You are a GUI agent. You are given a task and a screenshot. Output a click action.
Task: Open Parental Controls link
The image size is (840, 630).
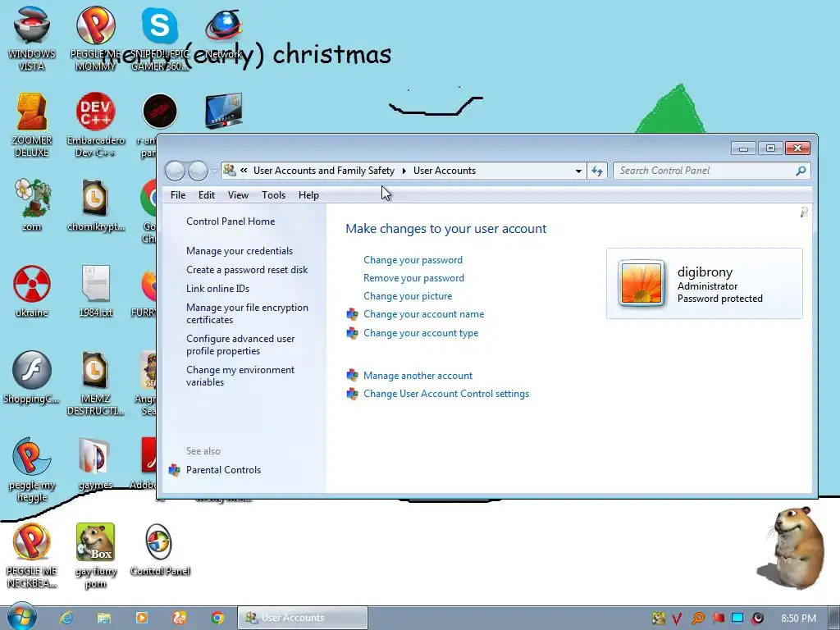coord(223,470)
